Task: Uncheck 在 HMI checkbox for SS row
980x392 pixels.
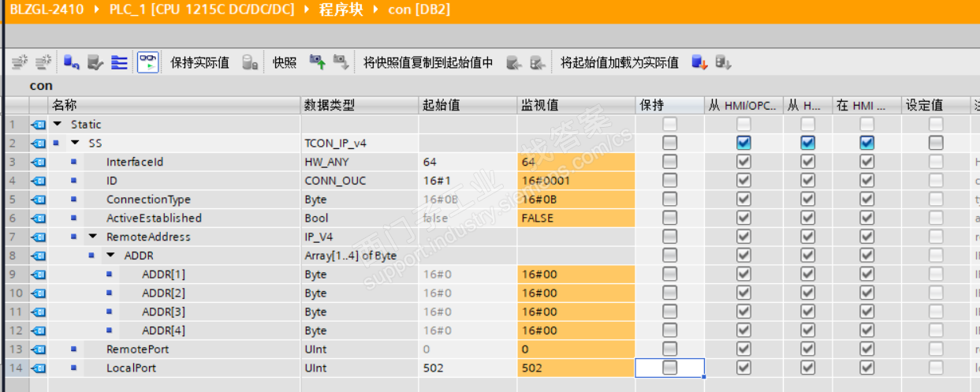Action: (866, 143)
